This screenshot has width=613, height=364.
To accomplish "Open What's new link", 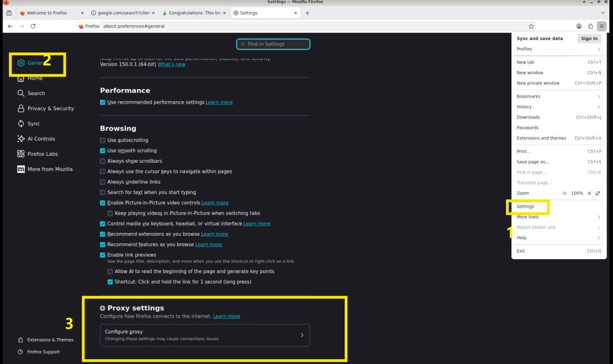I will pos(171,64).
